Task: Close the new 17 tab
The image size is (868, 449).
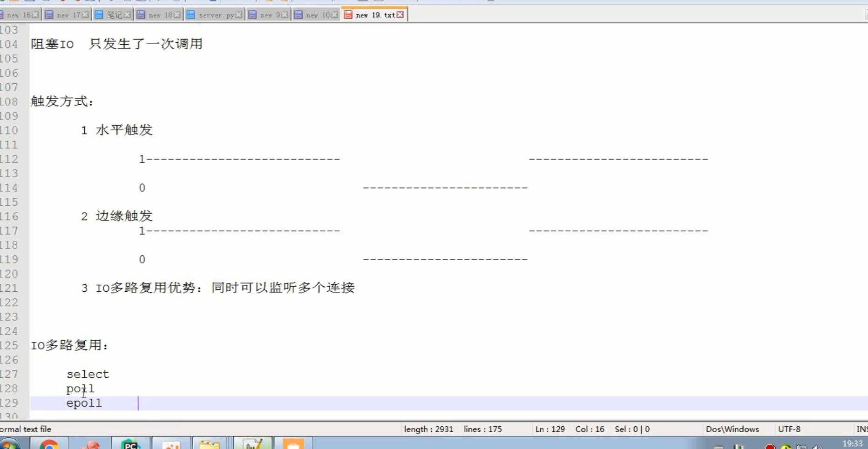Action: pos(85,15)
